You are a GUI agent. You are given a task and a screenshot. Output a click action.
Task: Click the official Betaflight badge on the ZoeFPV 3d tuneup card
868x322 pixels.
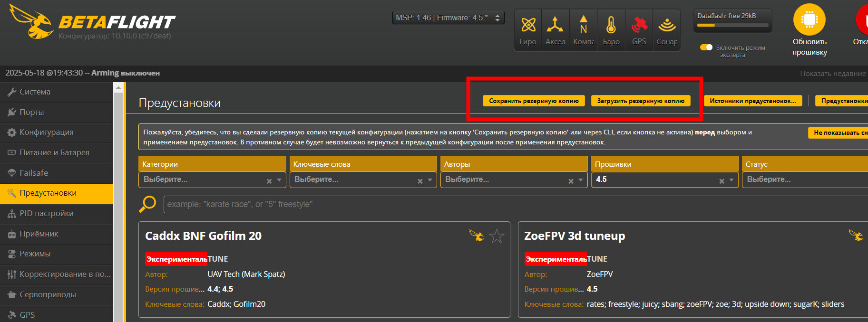click(x=856, y=235)
